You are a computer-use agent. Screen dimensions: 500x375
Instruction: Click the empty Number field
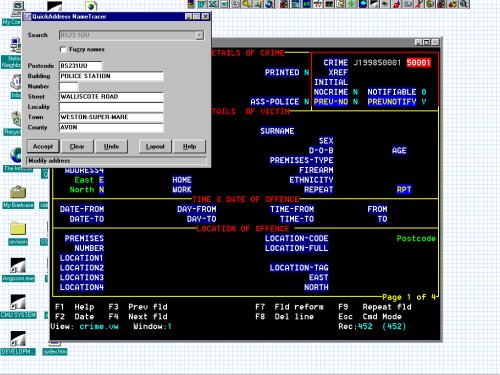(x=69, y=86)
